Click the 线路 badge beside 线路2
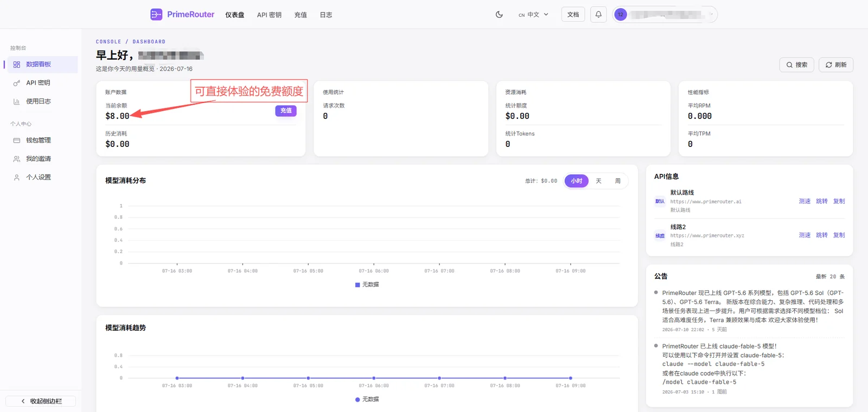Viewport: 868px width, 412px height. tap(660, 236)
